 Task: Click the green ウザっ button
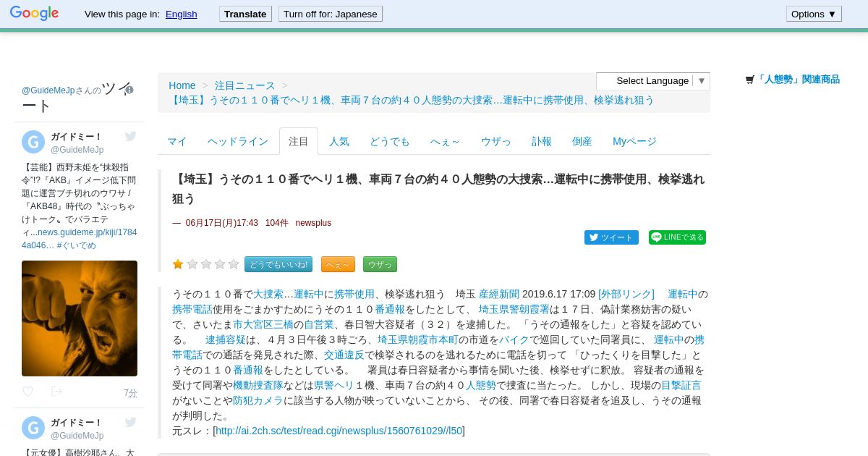(380, 264)
